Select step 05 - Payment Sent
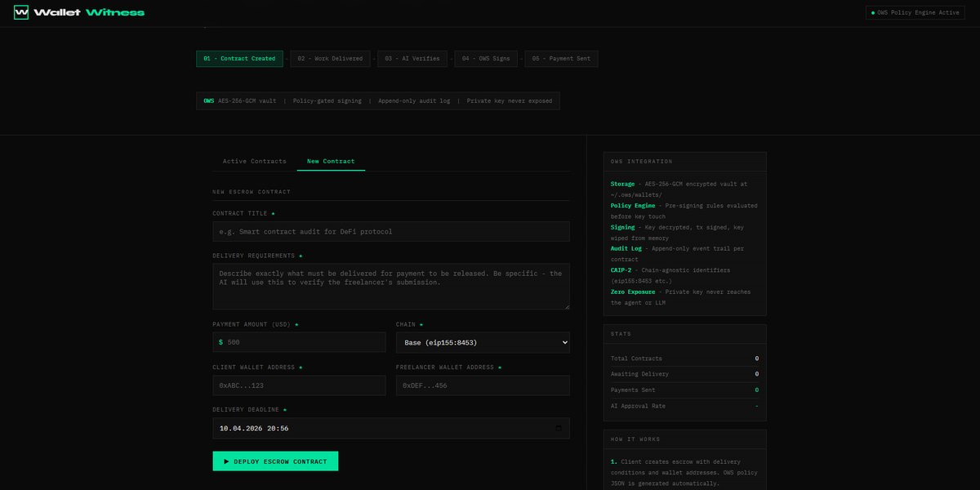This screenshot has width=980, height=490. click(561, 59)
